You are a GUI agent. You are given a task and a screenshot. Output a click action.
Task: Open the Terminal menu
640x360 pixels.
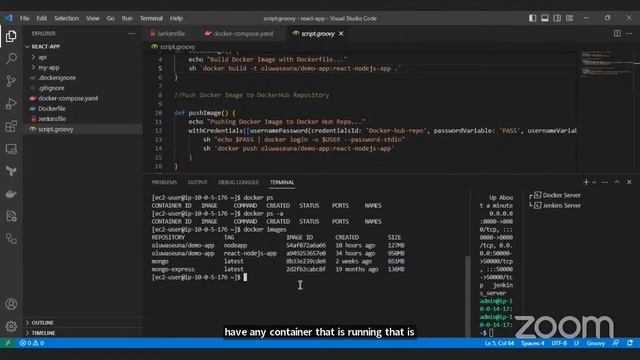pyautogui.click(x=151, y=18)
